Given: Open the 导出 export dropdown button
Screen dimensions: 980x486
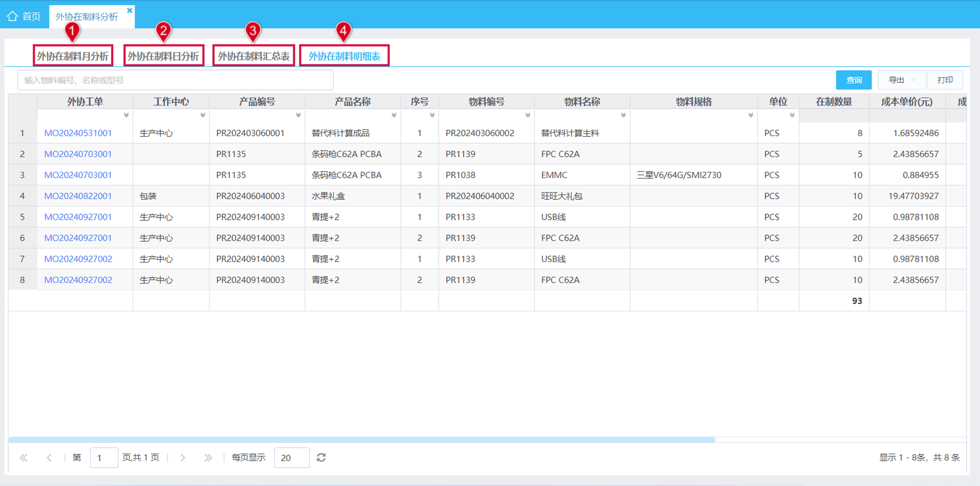Looking at the screenshot, I should coord(902,80).
